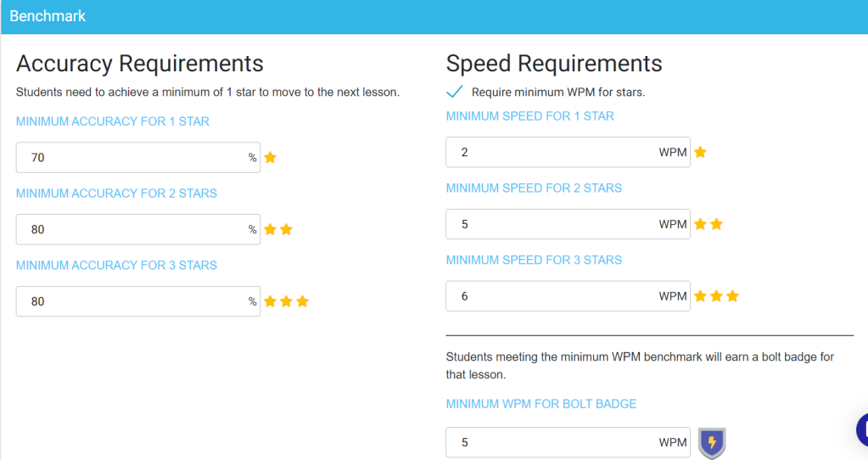Click the Minimum Speed For 3 Stars label

[534, 260]
